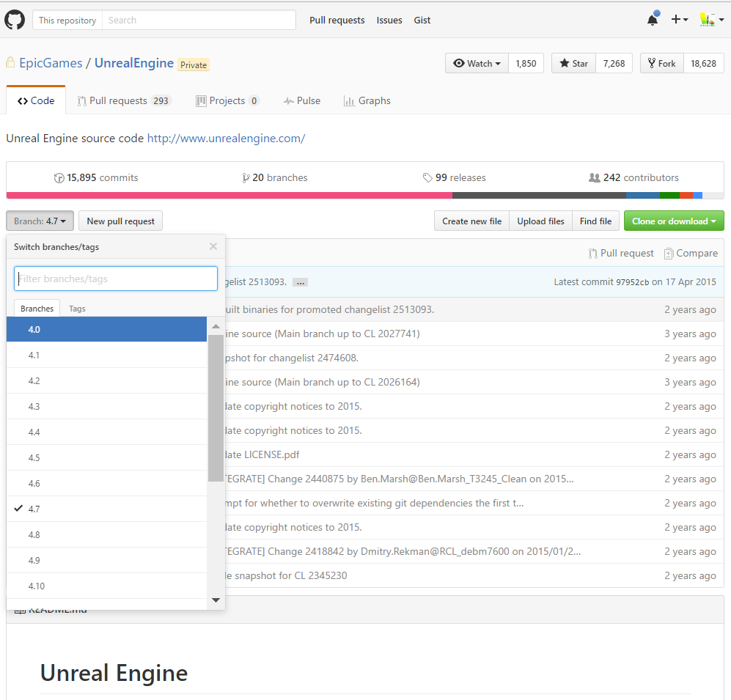Click branch list scroll-up arrow

click(x=216, y=326)
